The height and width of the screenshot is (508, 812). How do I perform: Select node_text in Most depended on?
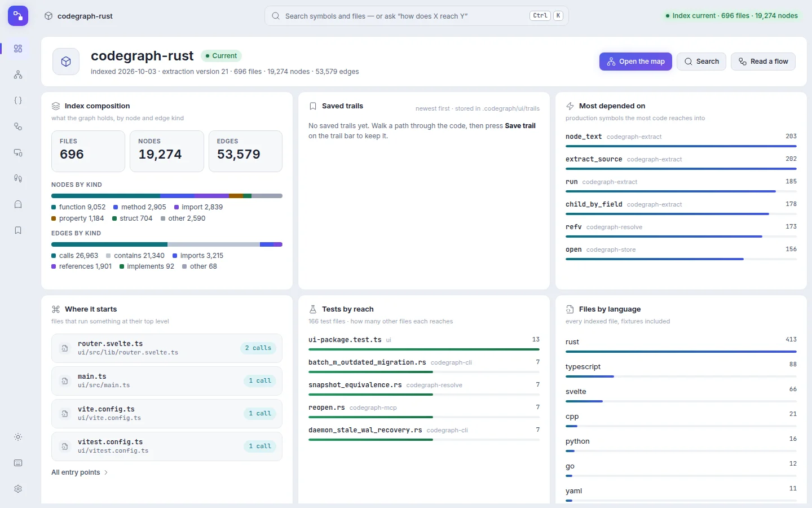point(681,141)
